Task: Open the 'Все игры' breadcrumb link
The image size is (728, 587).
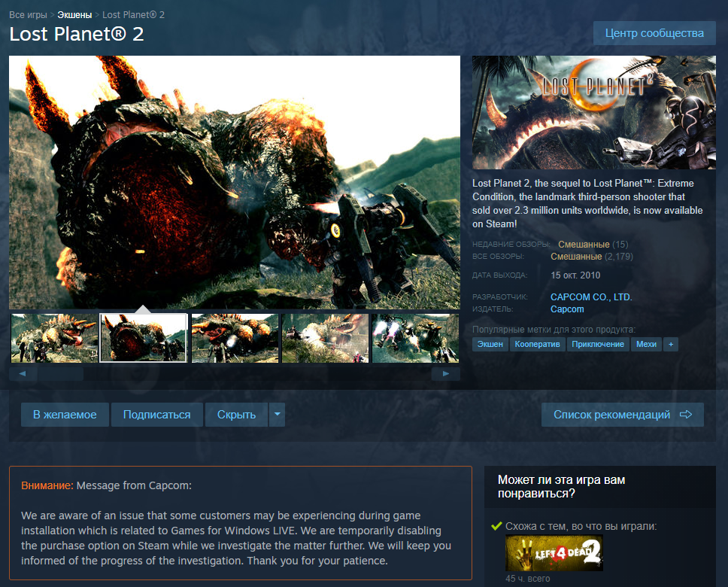Action: point(28,15)
